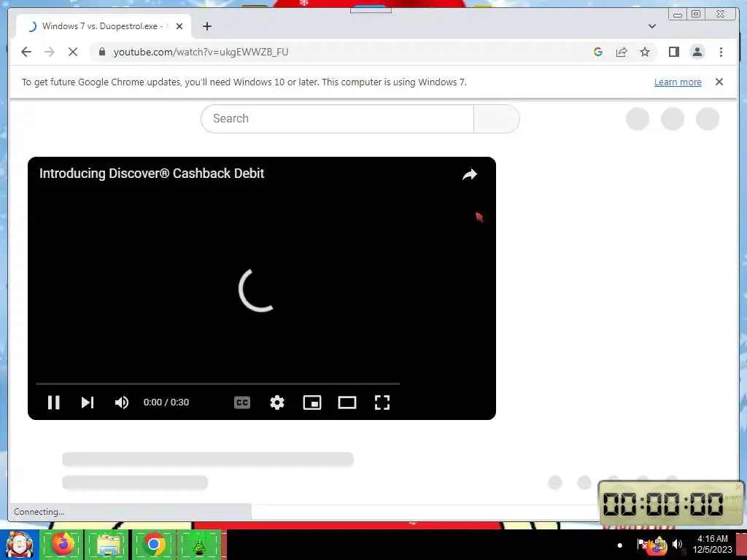Dismiss the Chrome update notification bar

pyautogui.click(x=719, y=82)
